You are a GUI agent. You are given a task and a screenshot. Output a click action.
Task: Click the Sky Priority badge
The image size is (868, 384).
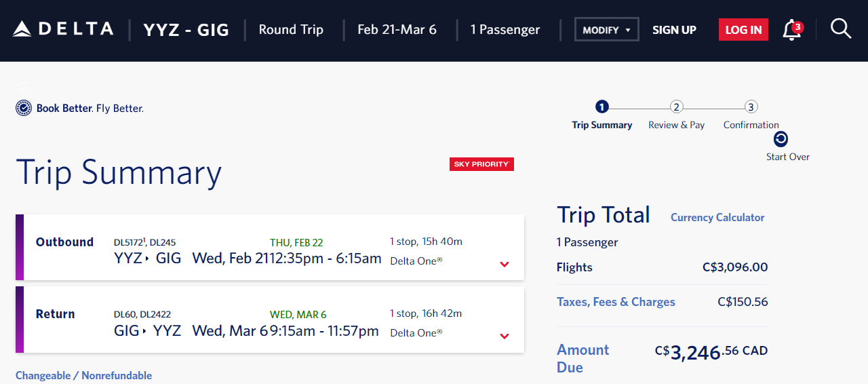481,164
